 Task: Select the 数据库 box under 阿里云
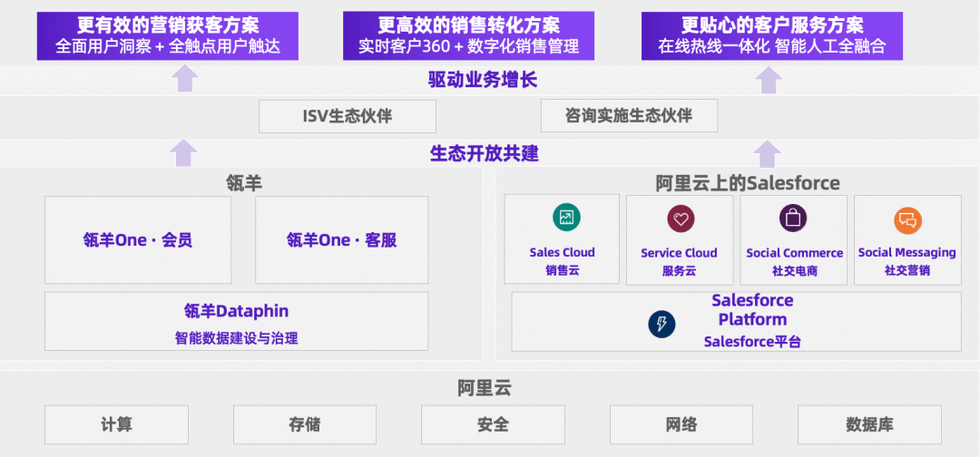(869, 424)
